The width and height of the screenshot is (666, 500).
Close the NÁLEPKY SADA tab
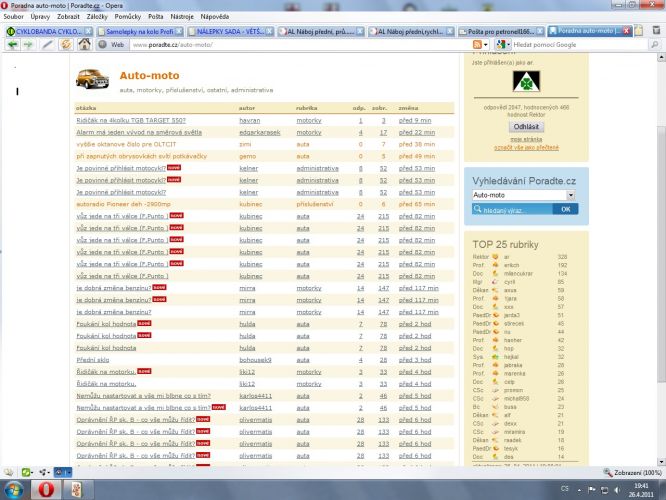pyautogui.click(x=270, y=31)
